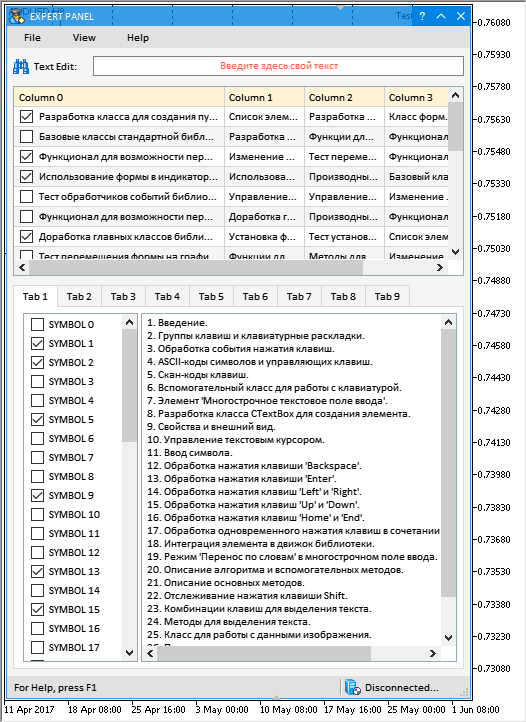Click the text box vertical scrollbar thumb

(x=448, y=463)
